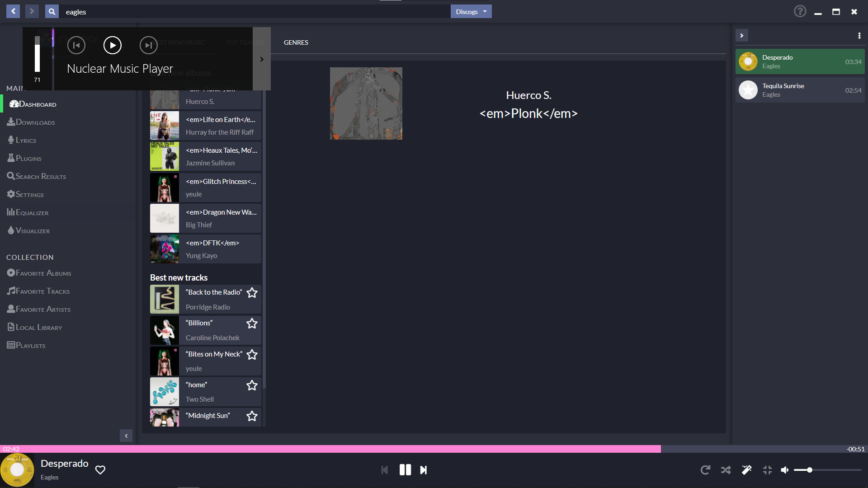Toggle loop repeat mode
This screenshot has height=488, width=868.
pos(705,470)
